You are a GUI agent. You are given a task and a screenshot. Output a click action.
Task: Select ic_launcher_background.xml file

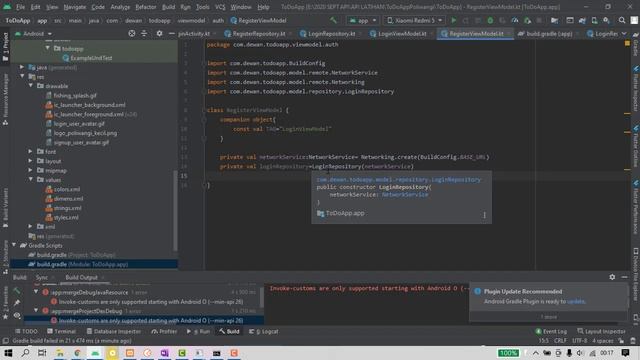pos(85,104)
